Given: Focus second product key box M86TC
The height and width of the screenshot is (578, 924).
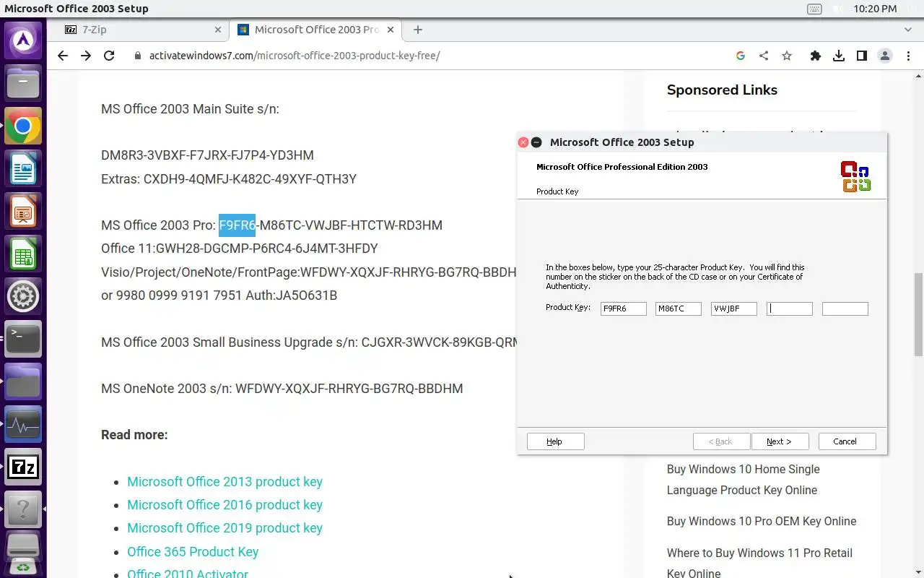Looking at the screenshot, I should pos(679,309).
